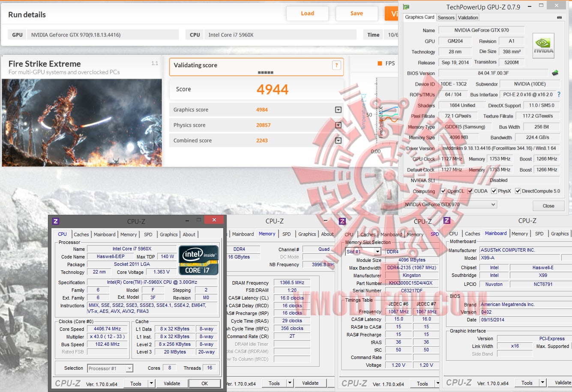Open the Caches tab in the CPU-Z CPU window
Image resolution: width=572 pixels, height=392 pixels.
(x=81, y=235)
